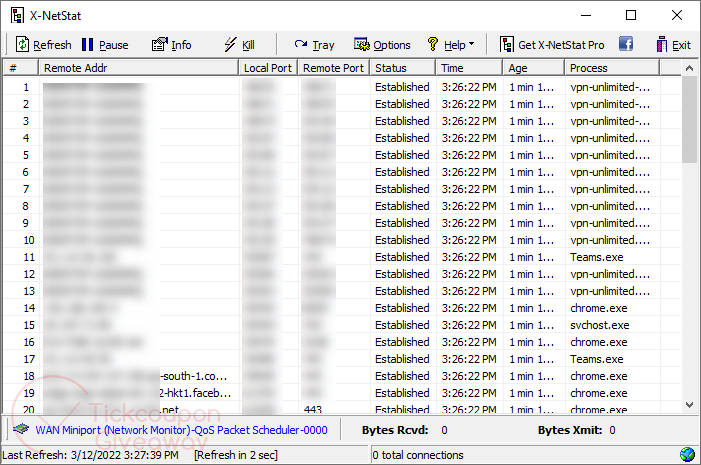
Task: Sort by Time column header
Action: (x=469, y=68)
